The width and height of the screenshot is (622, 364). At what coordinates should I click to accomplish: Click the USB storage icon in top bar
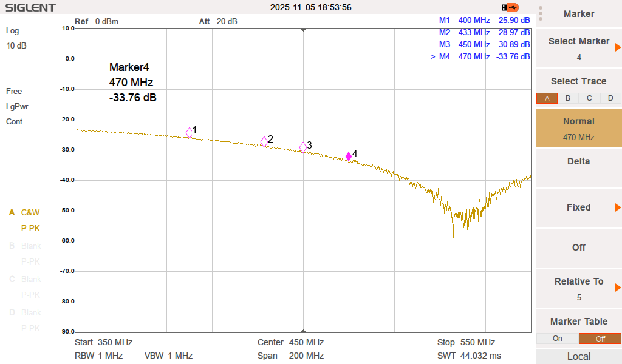pyautogui.click(x=510, y=7)
